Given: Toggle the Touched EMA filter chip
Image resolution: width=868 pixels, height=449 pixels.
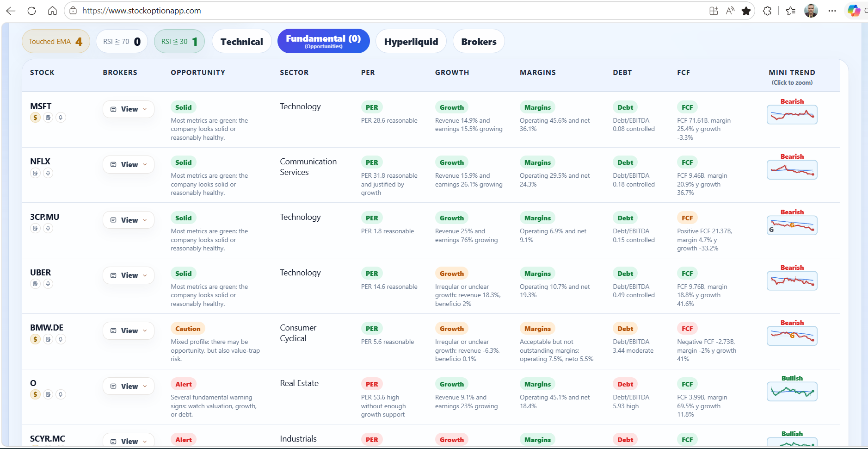Looking at the screenshot, I should point(56,41).
